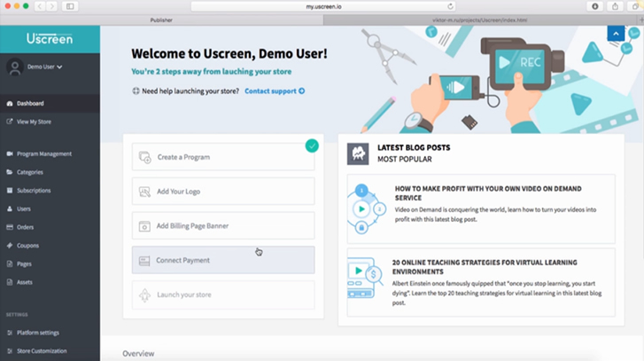This screenshot has height=361, width=644.
Task: Click the "MOST POPULAR" label
Action: [x=405, y=159]
